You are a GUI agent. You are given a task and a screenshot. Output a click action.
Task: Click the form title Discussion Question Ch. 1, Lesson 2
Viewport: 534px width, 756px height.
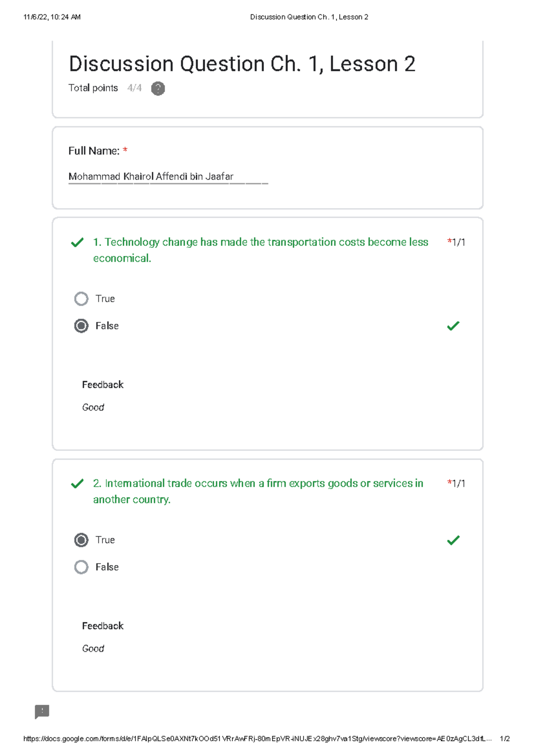tap(242, 64)
